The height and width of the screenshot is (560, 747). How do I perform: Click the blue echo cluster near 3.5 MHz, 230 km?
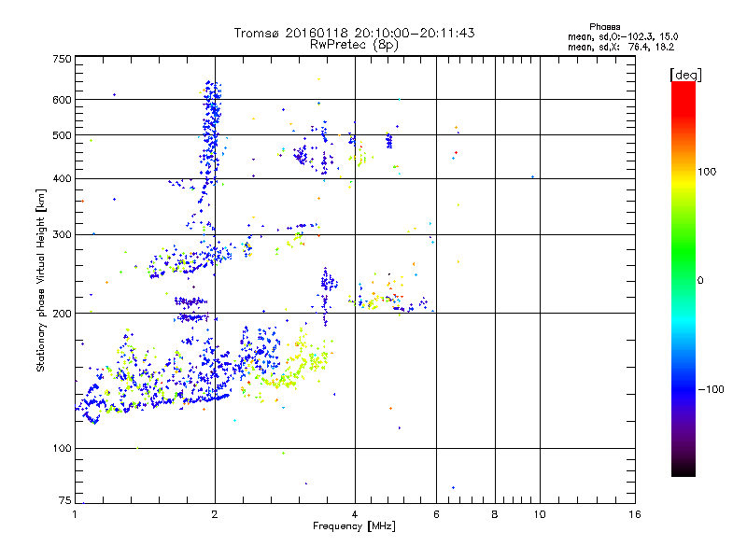[x=328, y=282]
